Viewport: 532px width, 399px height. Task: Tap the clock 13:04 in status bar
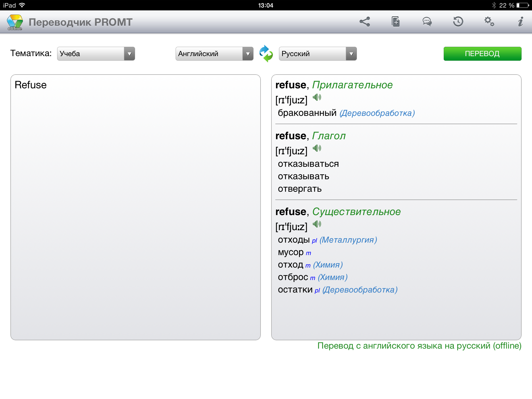[266, 5]
